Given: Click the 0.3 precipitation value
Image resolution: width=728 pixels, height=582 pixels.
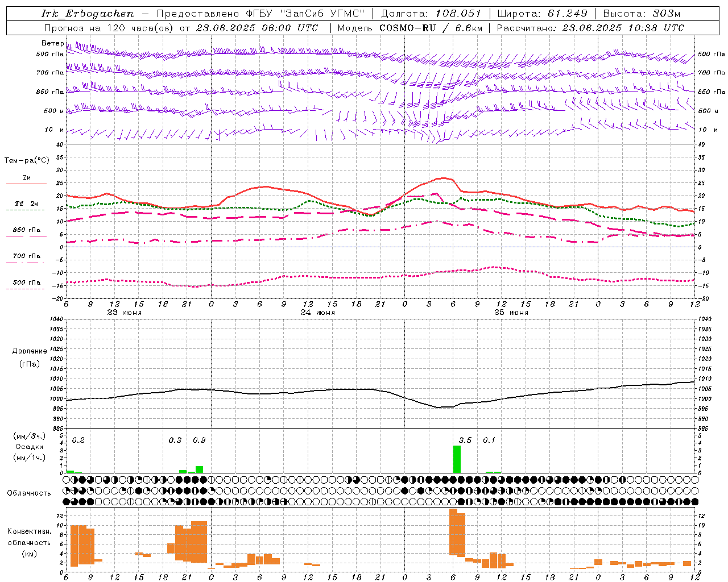Looking at the screenshot, I should tap(175, 440).
